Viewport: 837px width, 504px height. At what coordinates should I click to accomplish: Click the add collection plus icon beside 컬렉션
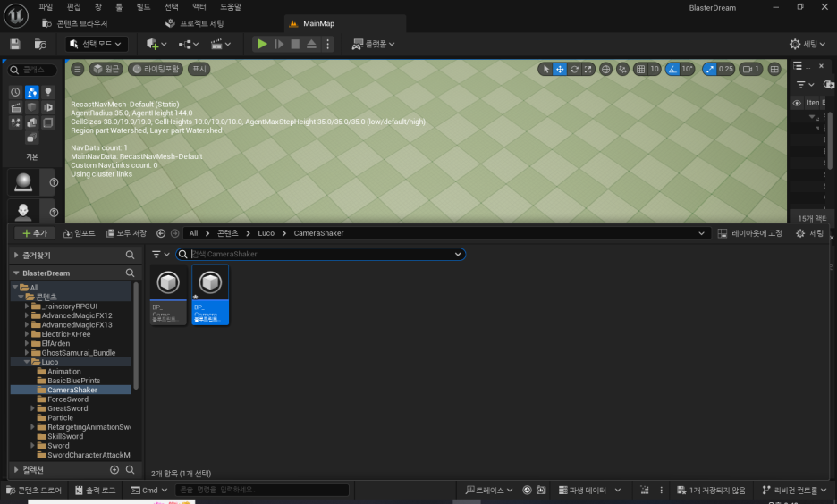114,470
